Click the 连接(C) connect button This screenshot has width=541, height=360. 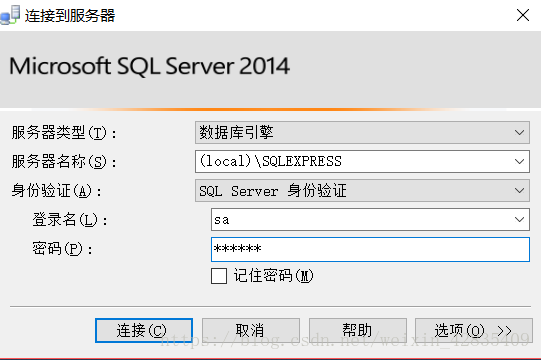point(144,330)
